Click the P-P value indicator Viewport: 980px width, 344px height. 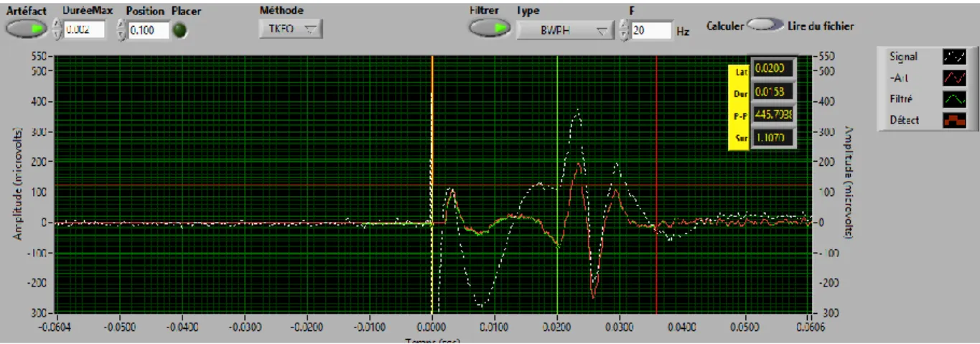coord(773,113)
